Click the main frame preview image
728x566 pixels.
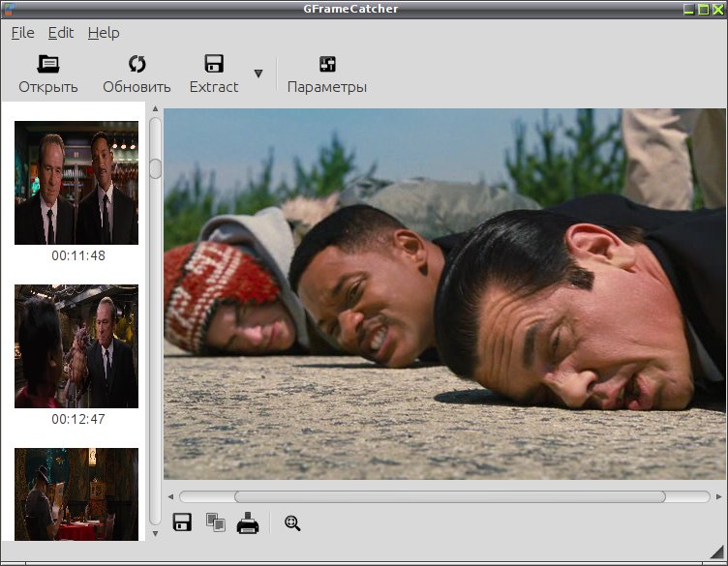click(444, 294)
